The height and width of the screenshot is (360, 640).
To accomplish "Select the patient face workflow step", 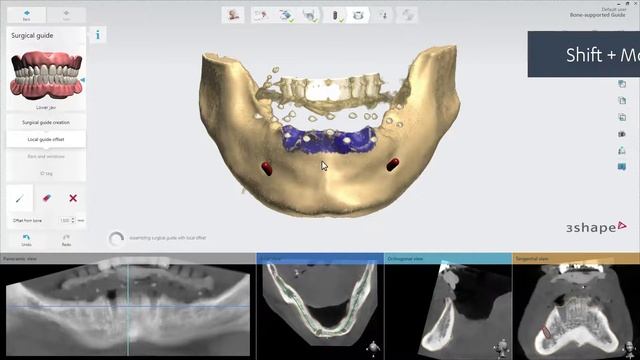I will [x=233, y=16].
